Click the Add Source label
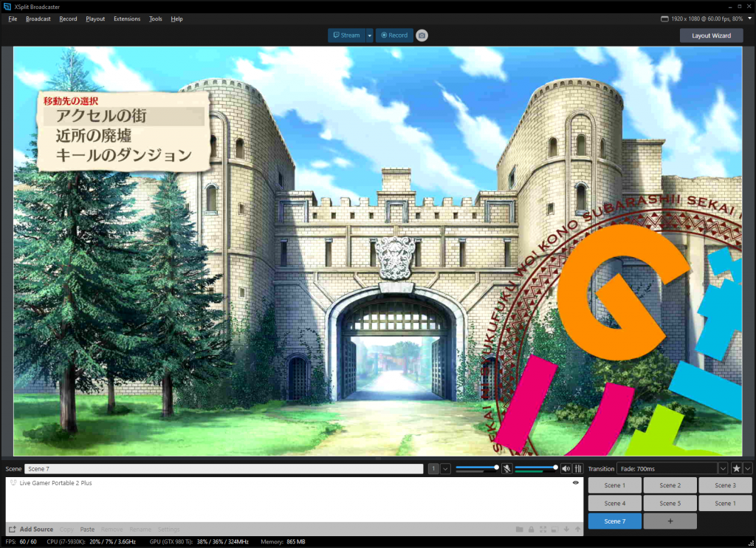756x548 pixels. coord(36,530)
